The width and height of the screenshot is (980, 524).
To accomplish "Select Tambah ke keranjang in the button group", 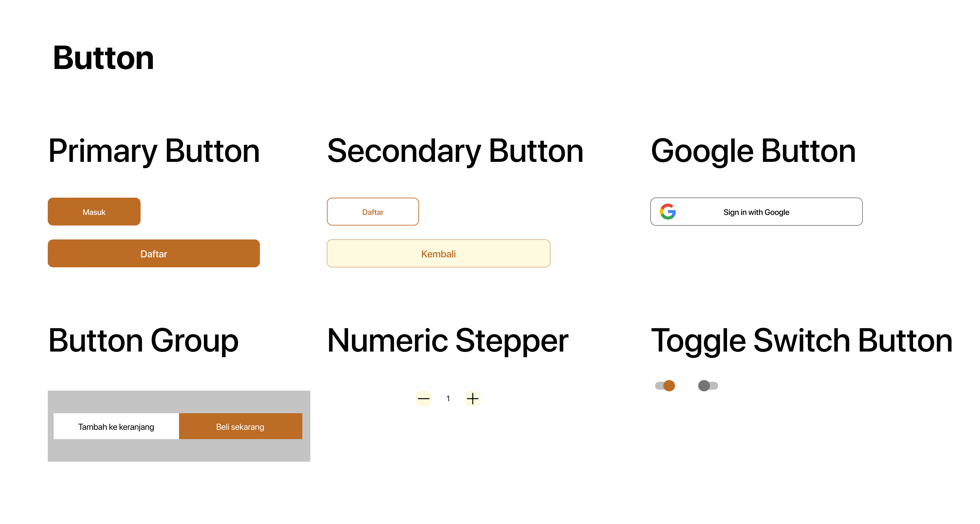I will click(x=116, y=426).
